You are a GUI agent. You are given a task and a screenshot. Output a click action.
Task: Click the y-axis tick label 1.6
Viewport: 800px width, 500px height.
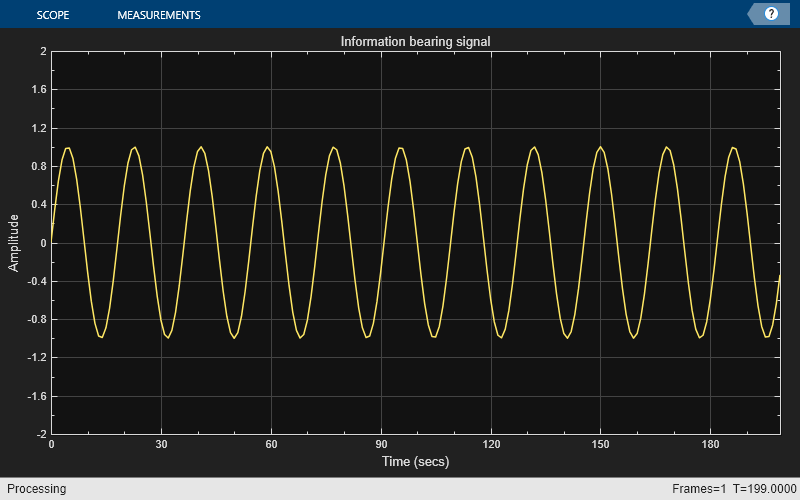pos(39,89)
